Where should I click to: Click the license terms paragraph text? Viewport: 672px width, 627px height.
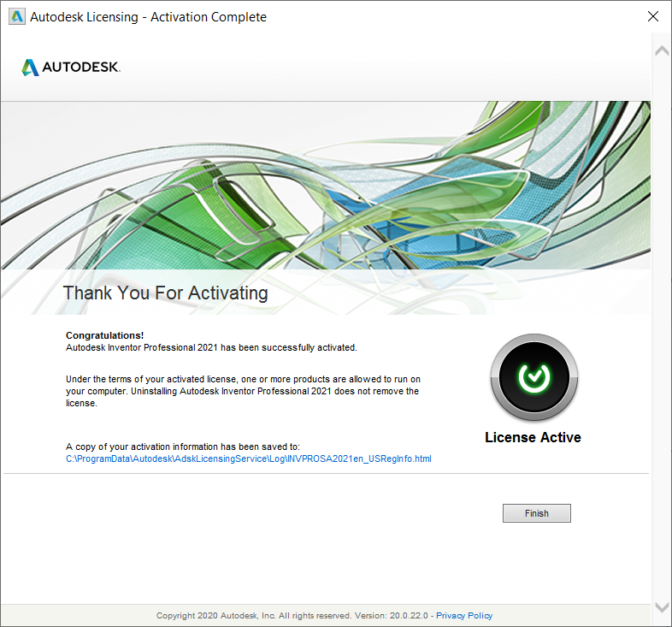tap(243, 391)
